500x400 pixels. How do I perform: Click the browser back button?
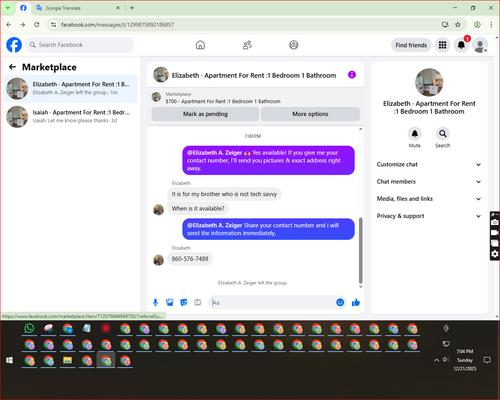point(9,25)
